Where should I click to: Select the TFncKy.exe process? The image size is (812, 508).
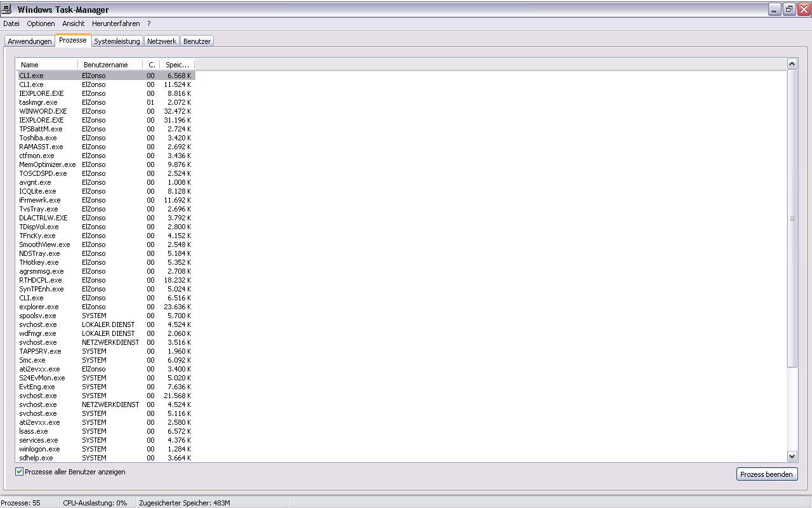pyautogui.click(x=106, y=236)
